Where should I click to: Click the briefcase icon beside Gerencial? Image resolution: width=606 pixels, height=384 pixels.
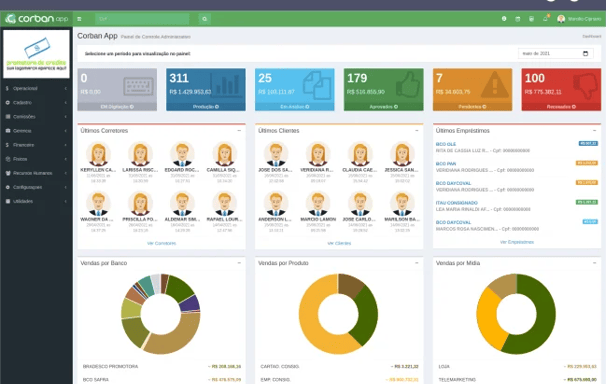[x=8, y=131]
